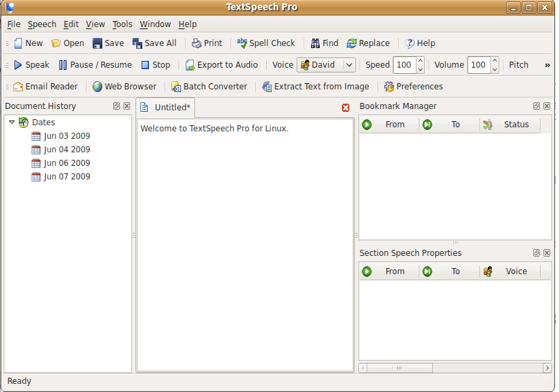Screen dimensions: 559x392
Task: Open the Speech menu
Action: 41,24
